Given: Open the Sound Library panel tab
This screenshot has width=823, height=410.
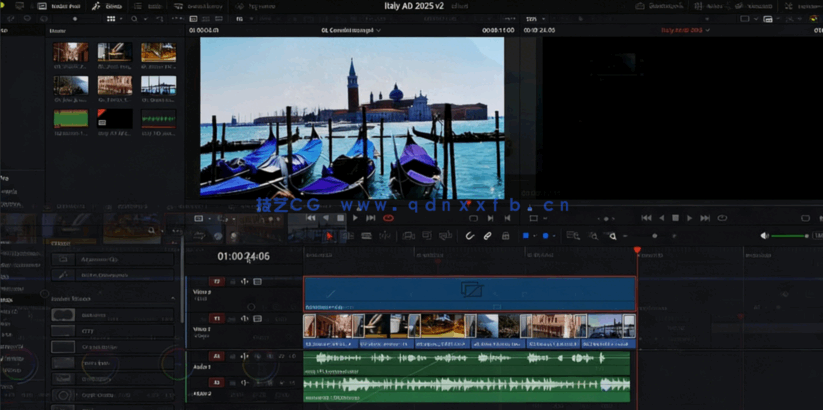Looking at the screenshot, I should pyautogui.click(x=198, y=6).
